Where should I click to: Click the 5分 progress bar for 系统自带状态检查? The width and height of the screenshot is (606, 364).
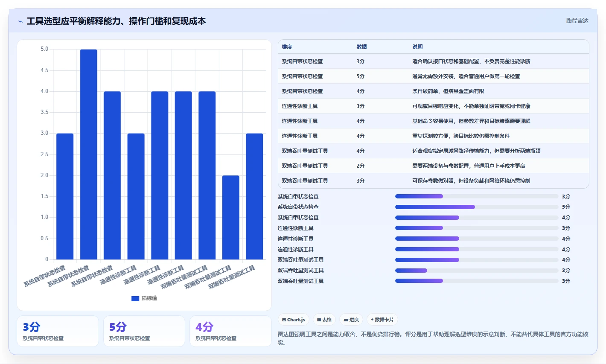point(477,207)
